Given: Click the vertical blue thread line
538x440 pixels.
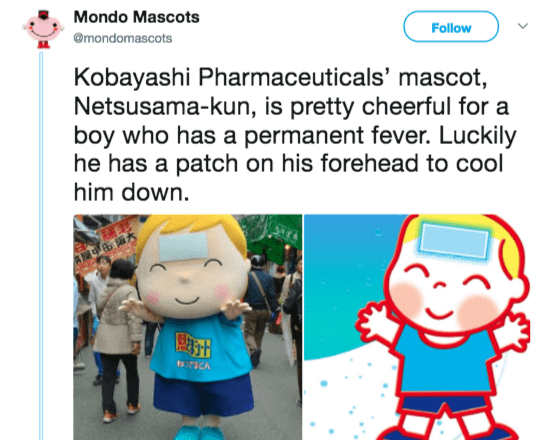Looking at the screenshot, I should 41,245.
